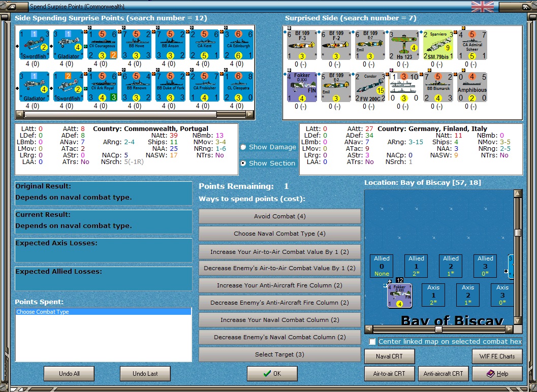This screenshot has height=392, width=537.
Task: Select the Show Section radio option
Action: (x=243, y=164)
